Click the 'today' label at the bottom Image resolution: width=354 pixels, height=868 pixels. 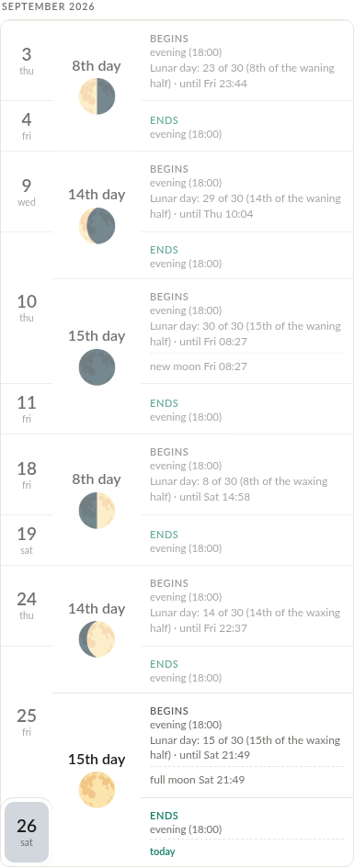point(163,851)
